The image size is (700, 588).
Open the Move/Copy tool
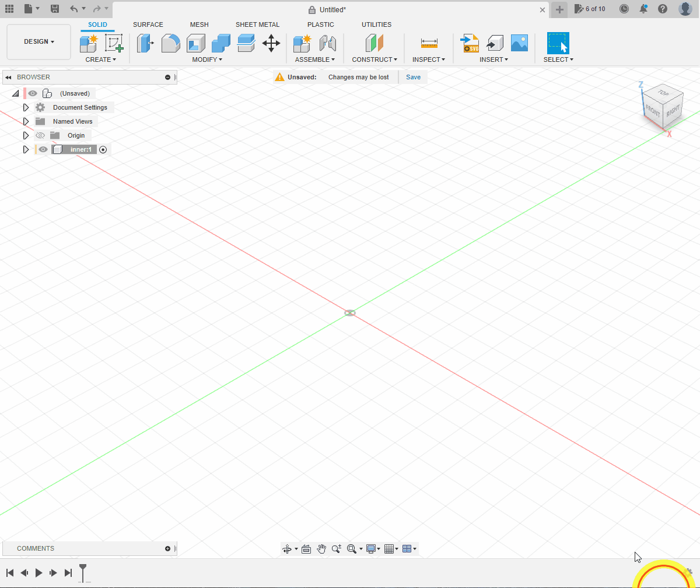click(x=271, y=43)
